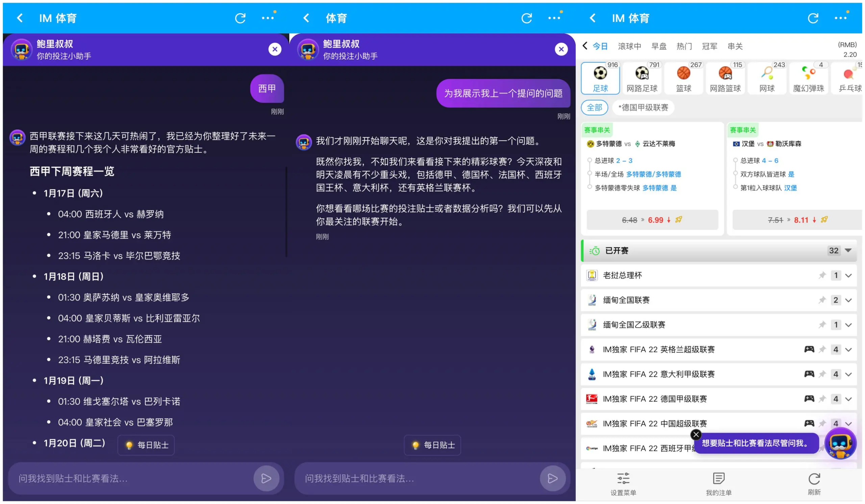Select *德国甲级联赛 filter chip
This screenshot has width=865, height=504.
pyautogui.click(x=644, y=108)
